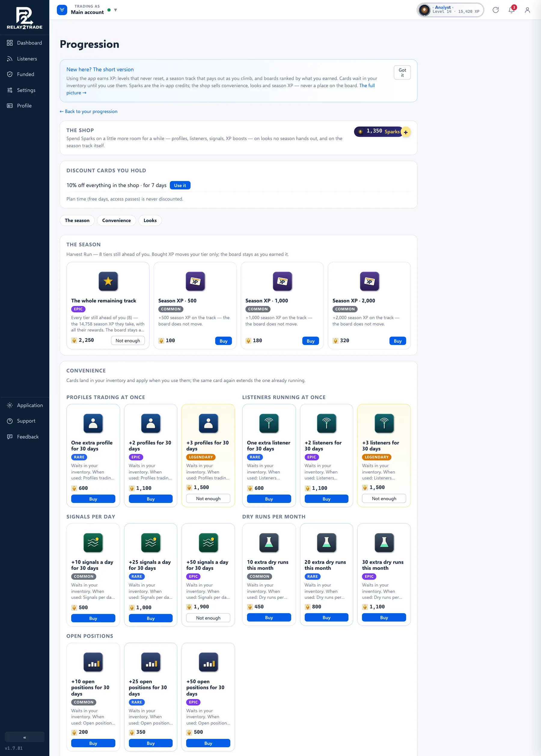Add more Sparks with the plus icon
The height and width of the screenshot is (756, 541).
[406, 132]
